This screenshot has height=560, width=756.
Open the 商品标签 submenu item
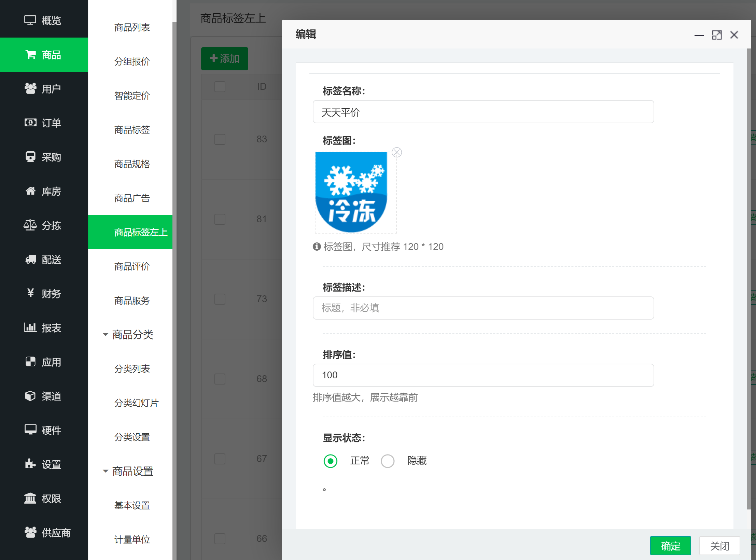click(x=132, y=130)
